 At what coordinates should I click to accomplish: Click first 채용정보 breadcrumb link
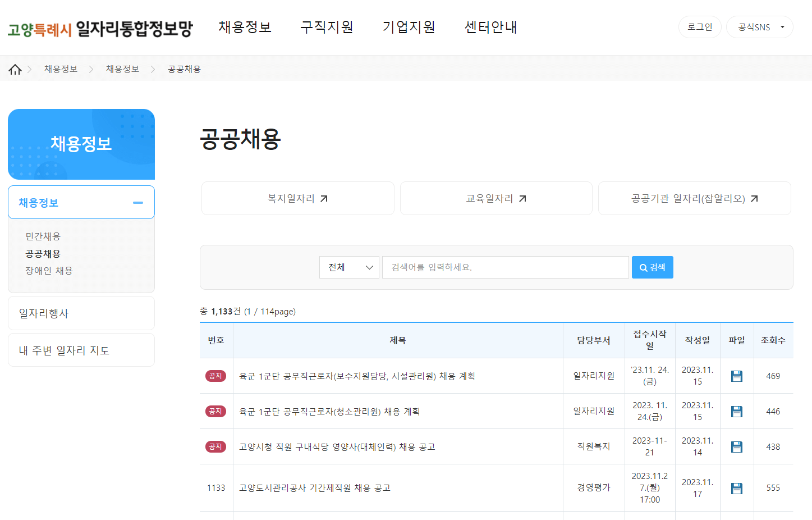point(61,69)
